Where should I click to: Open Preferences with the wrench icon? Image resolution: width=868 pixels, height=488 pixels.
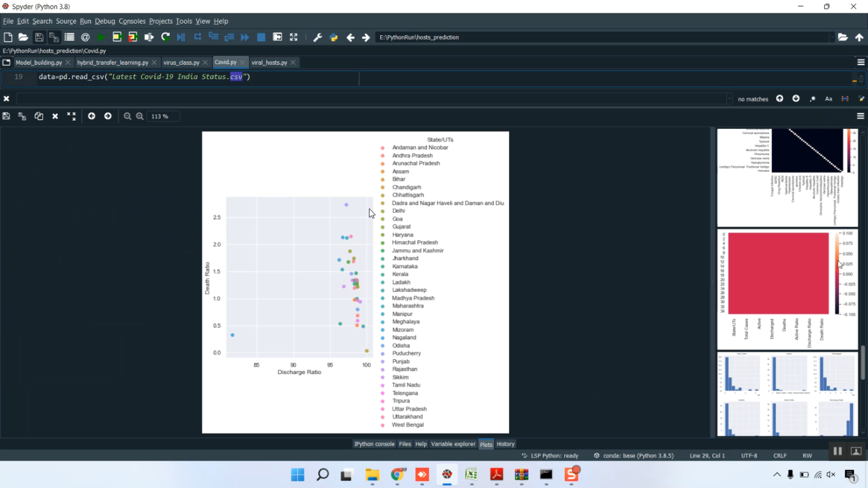pyautogui.click(x=317, y=37)
